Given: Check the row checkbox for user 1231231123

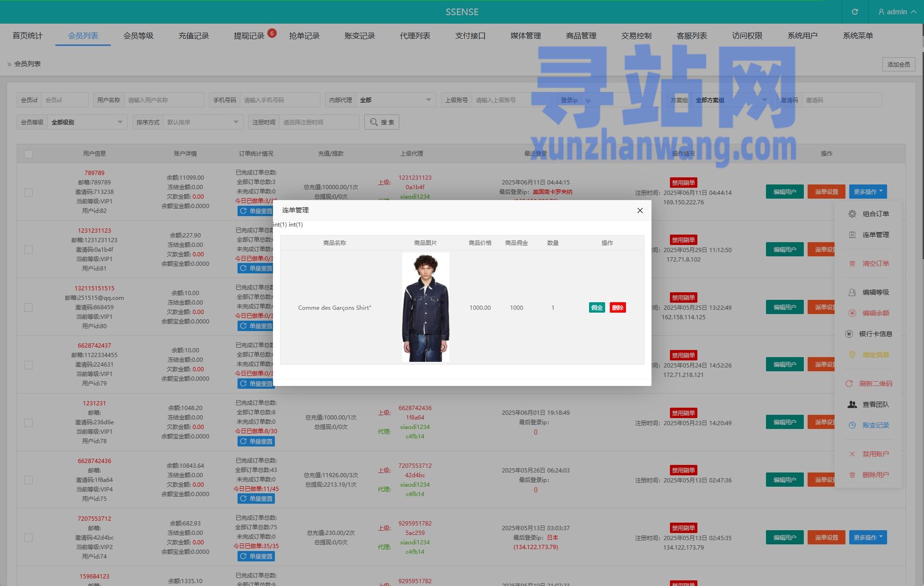Looking at the screenshot, I should coord(28,249).
